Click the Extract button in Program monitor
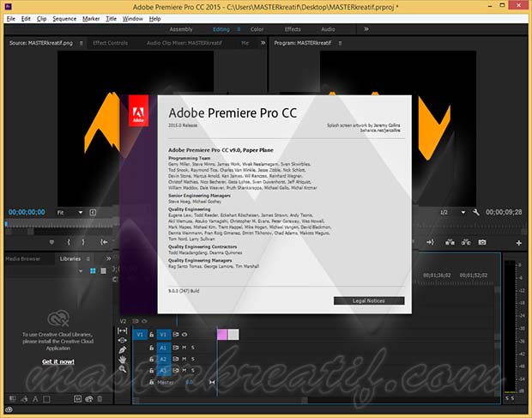 466,242
